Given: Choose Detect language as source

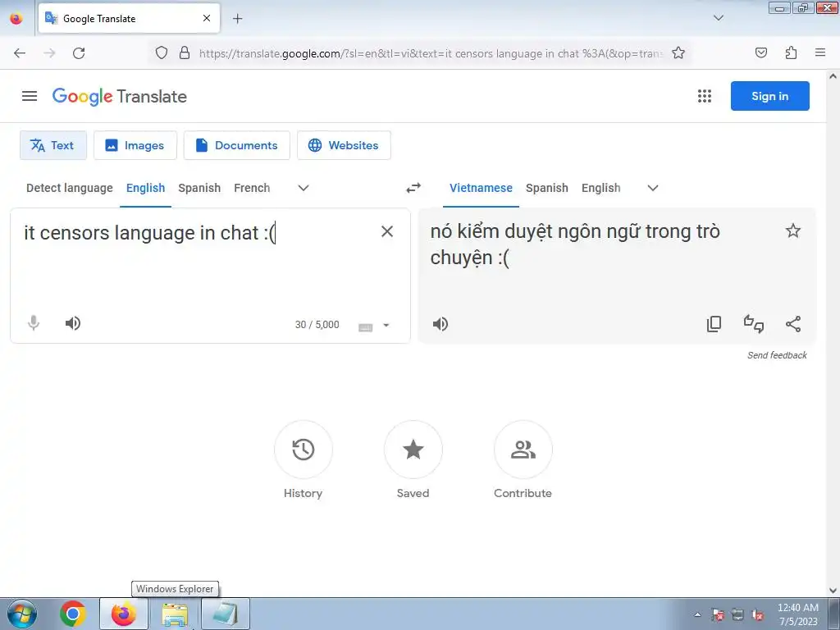Looking at the screenshot, I should point(70,188).
